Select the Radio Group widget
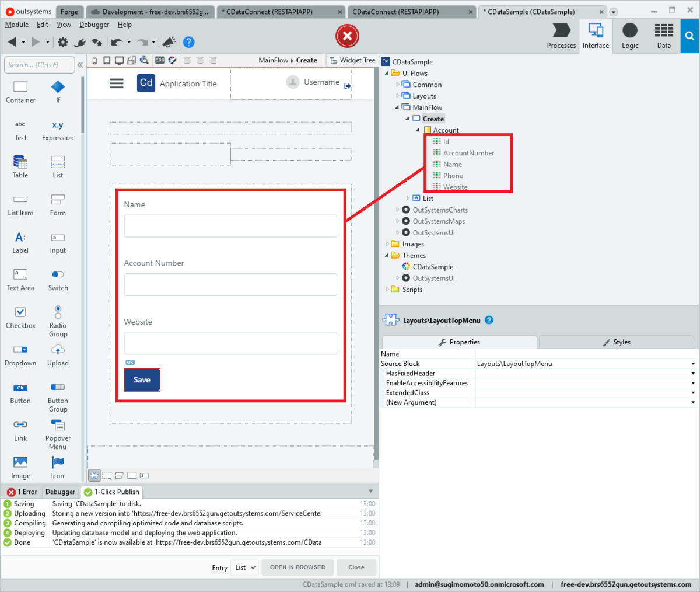 (58, 317)
